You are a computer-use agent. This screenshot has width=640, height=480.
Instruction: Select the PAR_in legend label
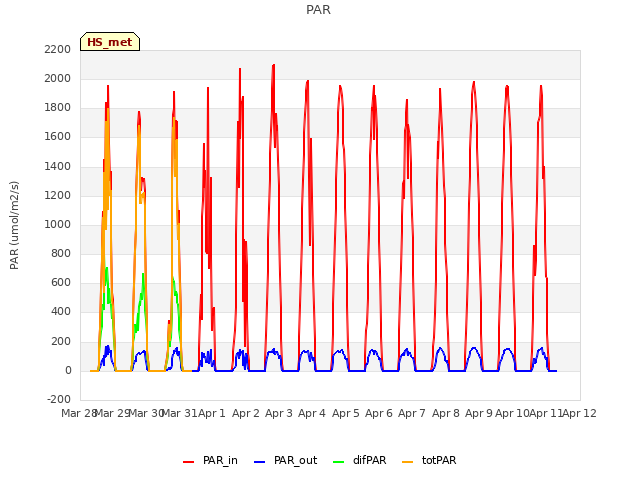[220, 460]
